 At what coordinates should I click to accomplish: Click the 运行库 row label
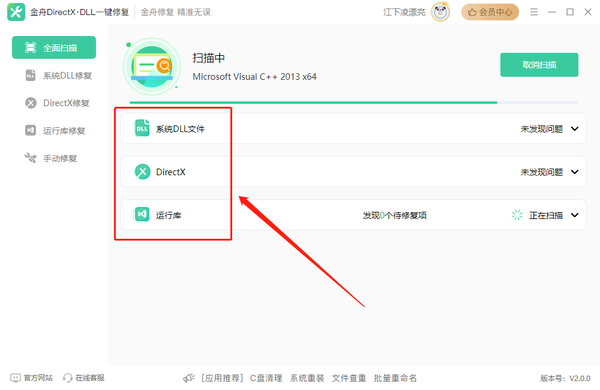pos(168,215)
